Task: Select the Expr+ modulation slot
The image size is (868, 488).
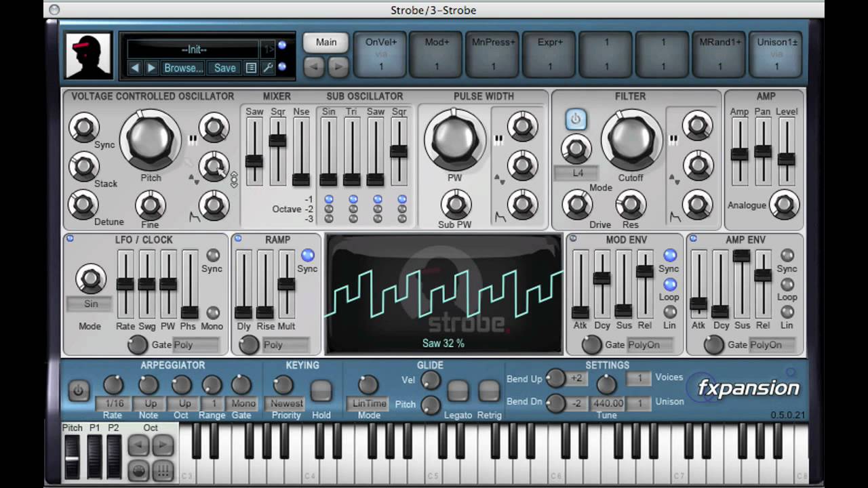Action: [x=550, y=54]
